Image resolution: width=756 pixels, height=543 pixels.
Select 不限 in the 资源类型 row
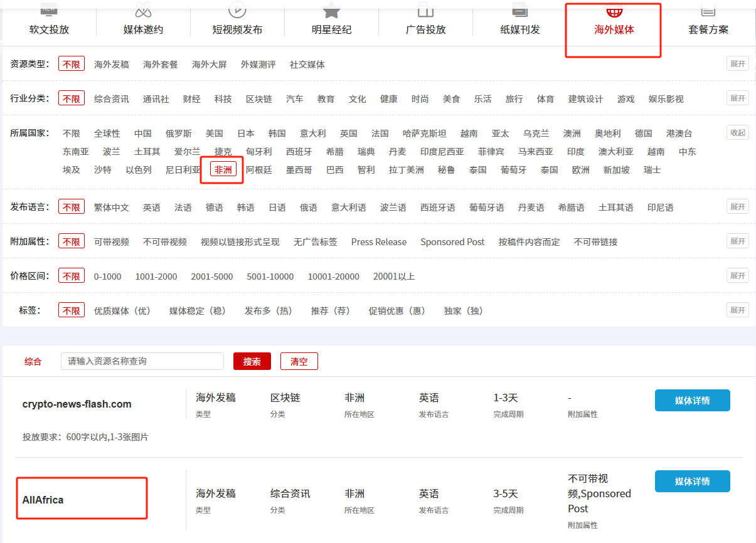point(72,64)
